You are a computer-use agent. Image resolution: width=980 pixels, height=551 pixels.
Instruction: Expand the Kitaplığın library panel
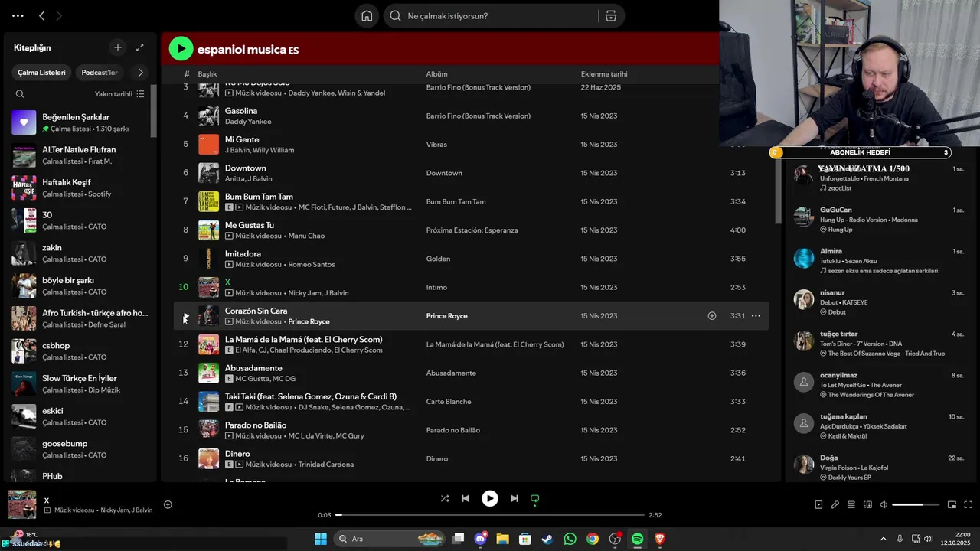(x=139, y=47)
